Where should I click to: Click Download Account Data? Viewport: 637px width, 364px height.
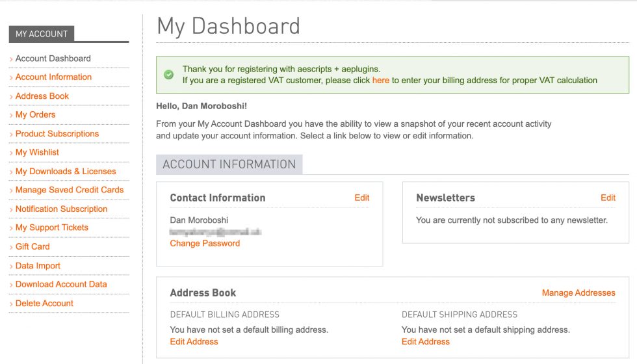pyautogui.click(x=61, y=284)
